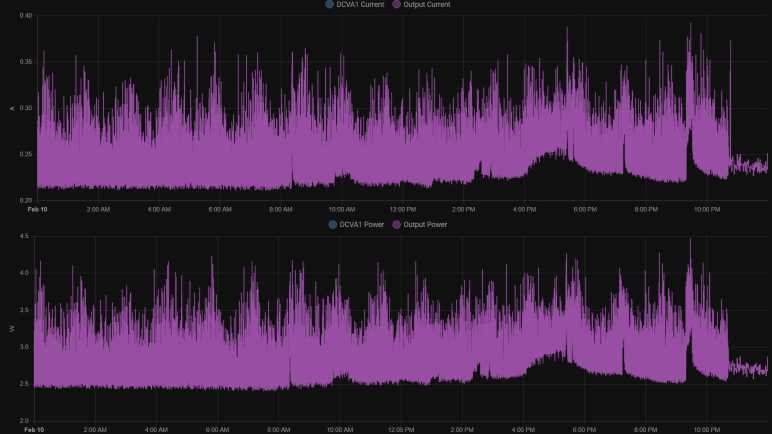Screen dimensions: 772x434
Task: Click the purple Output Current legend dot
Action: pyautogui.click(x=398, y=5)
